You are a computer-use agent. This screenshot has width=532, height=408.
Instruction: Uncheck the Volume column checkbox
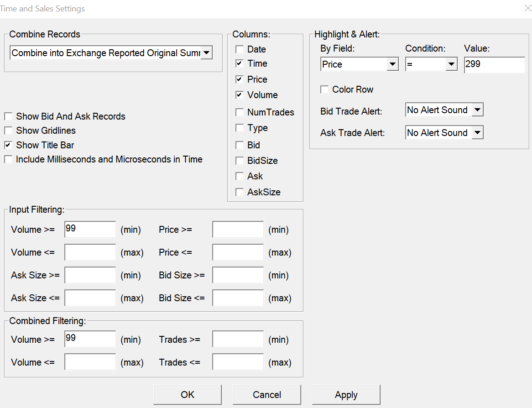(240, 95)
